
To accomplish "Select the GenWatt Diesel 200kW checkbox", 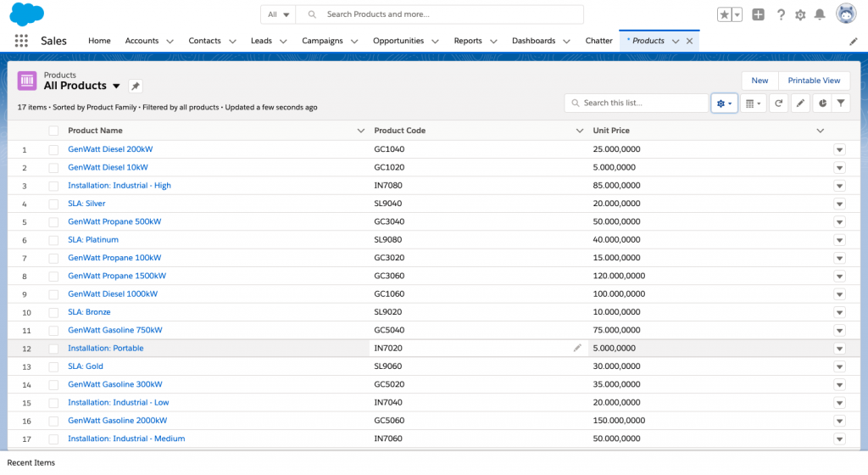I will (53, 149).
